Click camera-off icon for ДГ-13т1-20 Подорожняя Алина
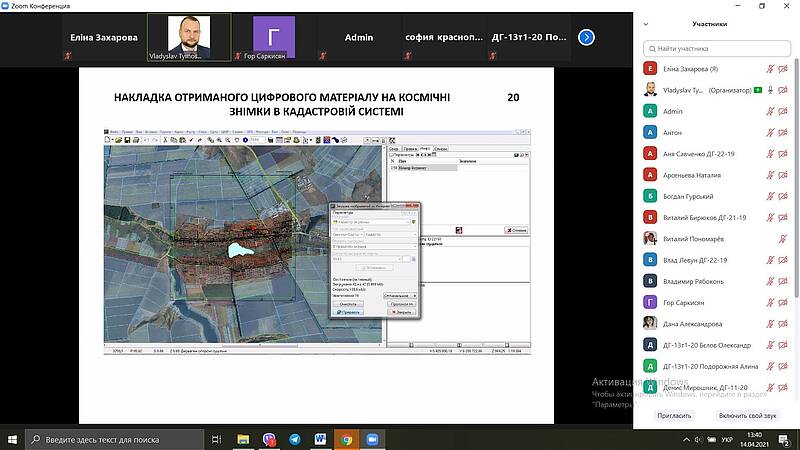 (x=783, y=366)
